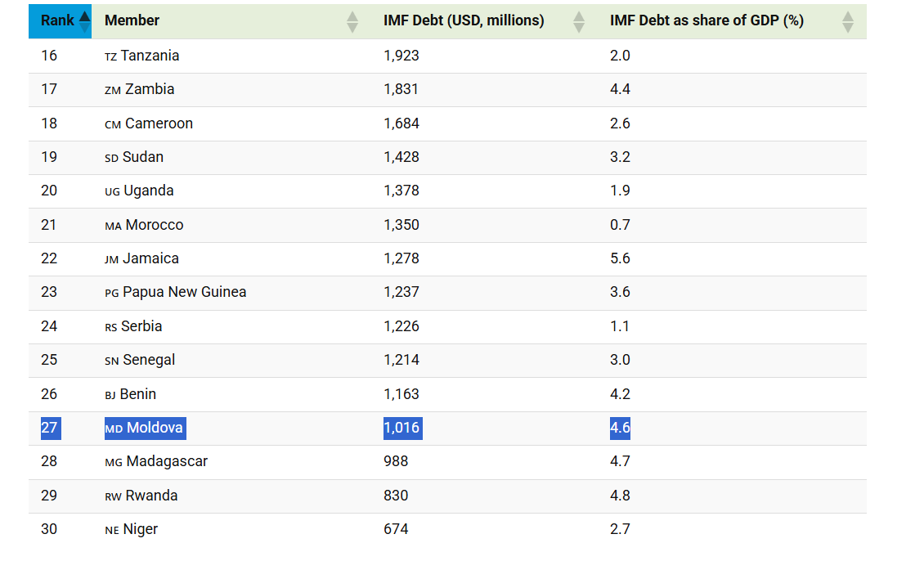Sort table by Member header

(132, 20)
